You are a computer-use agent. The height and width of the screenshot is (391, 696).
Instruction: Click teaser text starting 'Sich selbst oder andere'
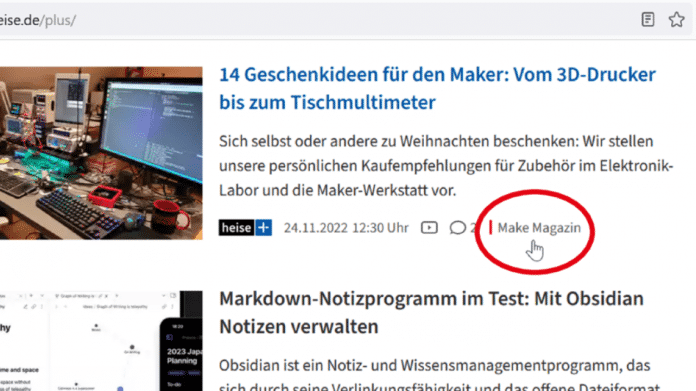tap(446, 166)
